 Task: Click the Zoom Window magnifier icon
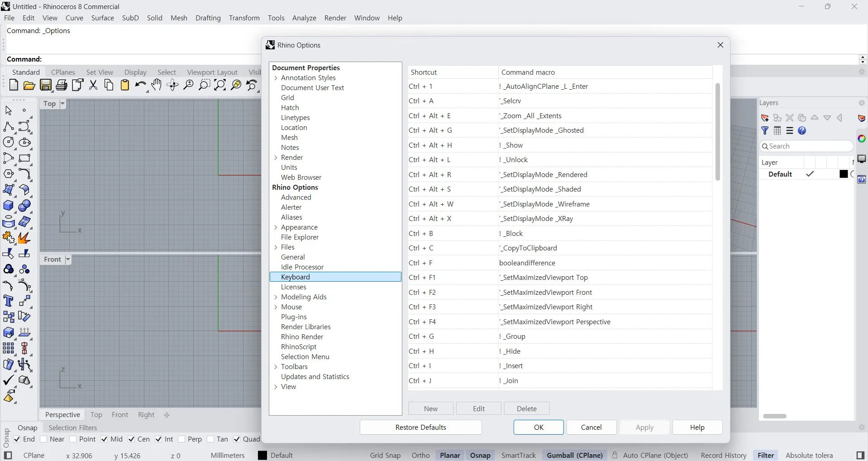tap(204, 85)
